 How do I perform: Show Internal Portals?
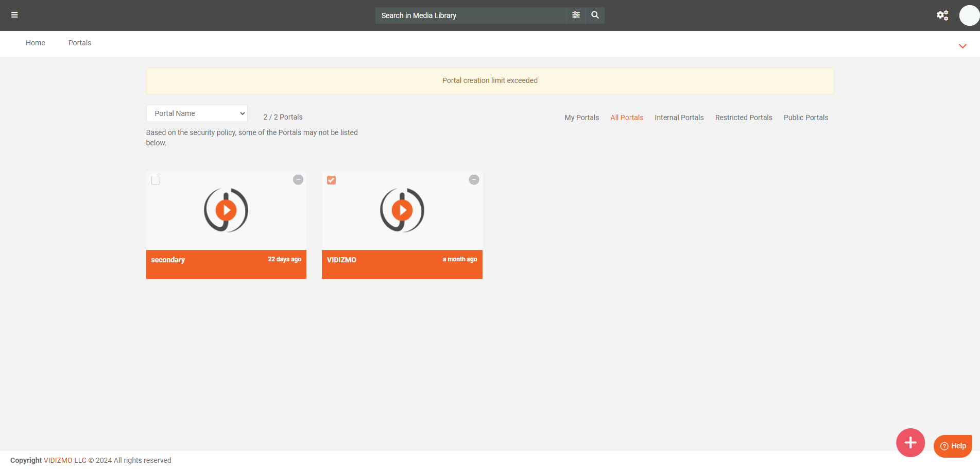tap(679, 118)
